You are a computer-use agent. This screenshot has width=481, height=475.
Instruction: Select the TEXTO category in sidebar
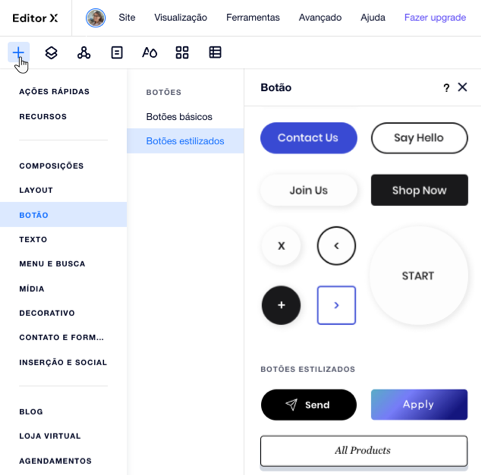tap(33, 239)
